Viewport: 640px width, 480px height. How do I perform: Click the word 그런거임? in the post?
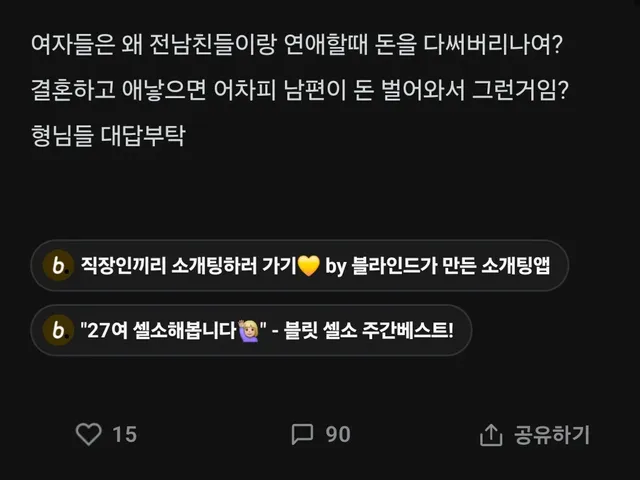(520, 90)
